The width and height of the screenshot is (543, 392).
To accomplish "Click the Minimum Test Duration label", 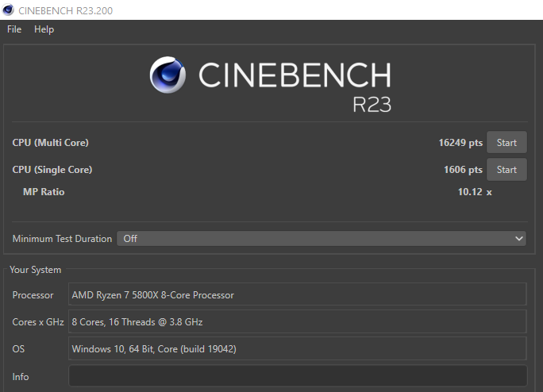I will coord(62,239).
